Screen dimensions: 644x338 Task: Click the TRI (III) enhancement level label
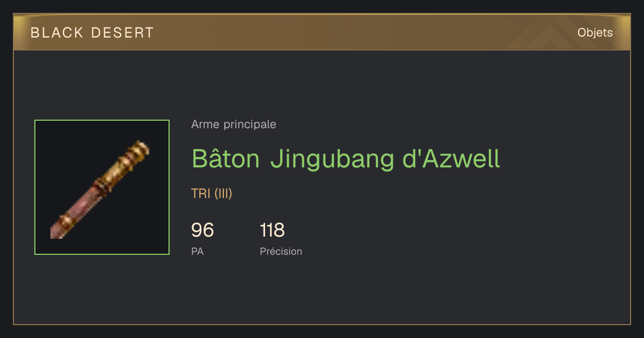click(x=211, y=194)
